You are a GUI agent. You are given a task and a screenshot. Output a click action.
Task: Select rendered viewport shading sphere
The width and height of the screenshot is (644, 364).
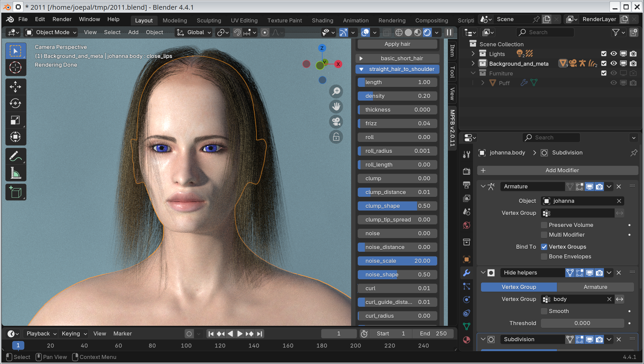[427, 33]
